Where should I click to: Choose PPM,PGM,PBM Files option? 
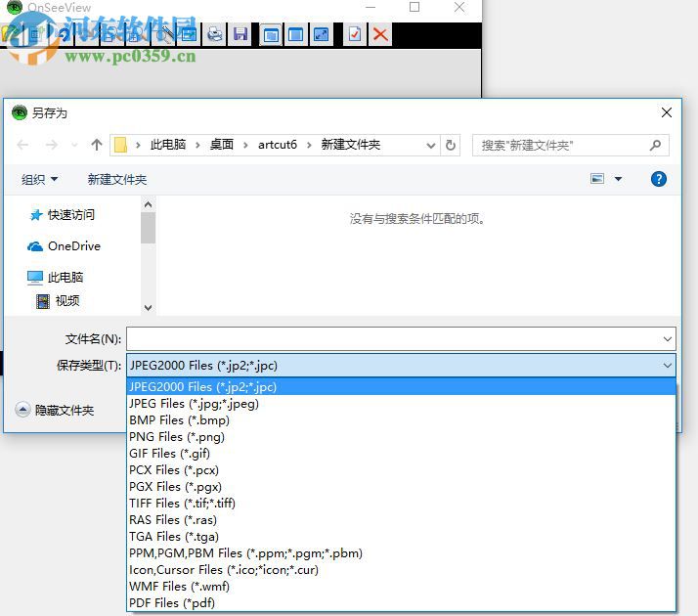[401, 553]
